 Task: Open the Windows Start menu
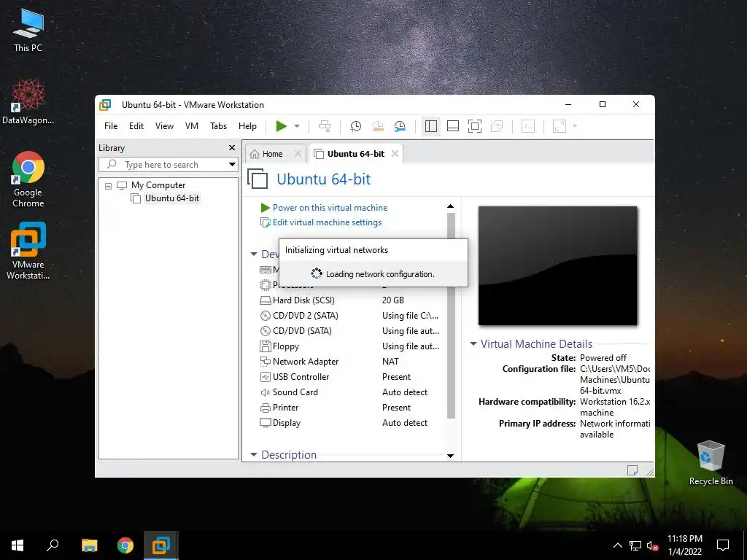pyautogui.click(x=18, y=545)
